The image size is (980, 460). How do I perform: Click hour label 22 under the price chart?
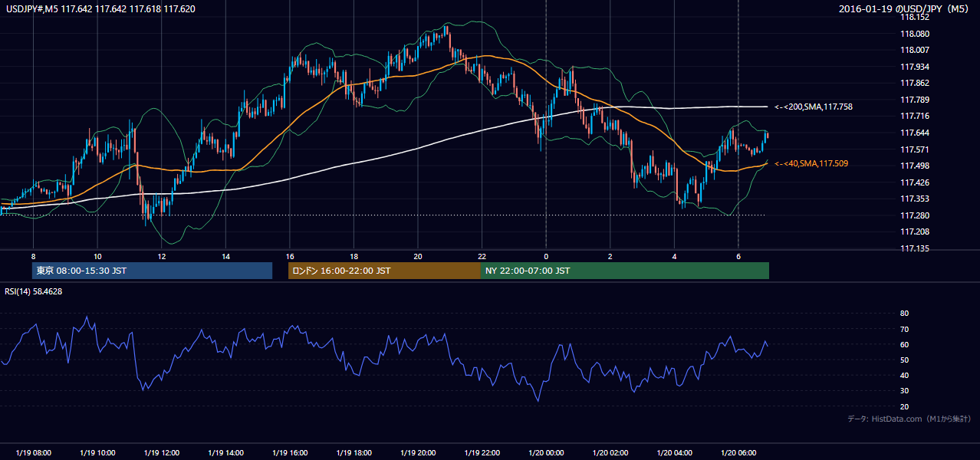(x=482, y=255)
